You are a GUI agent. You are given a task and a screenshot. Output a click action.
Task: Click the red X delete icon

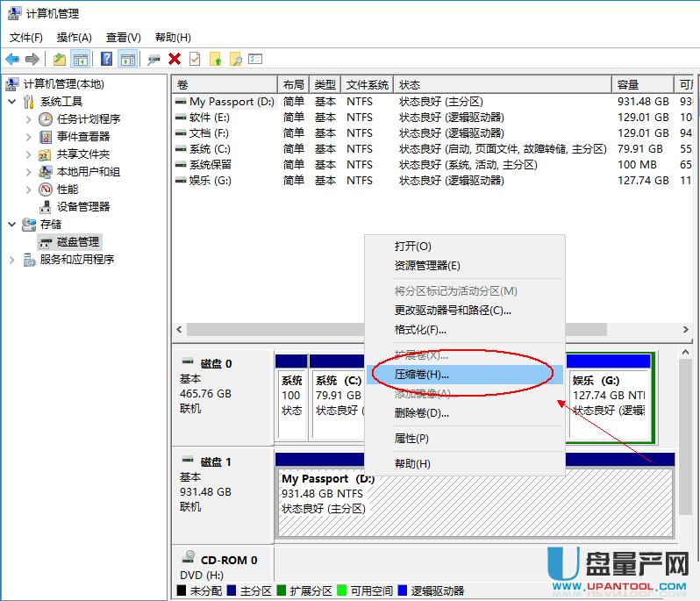click(175, 59)
